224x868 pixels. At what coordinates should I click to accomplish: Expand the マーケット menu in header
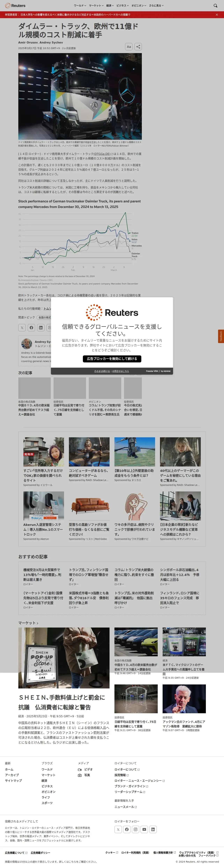pyautogui.click(x=96, y=5)
